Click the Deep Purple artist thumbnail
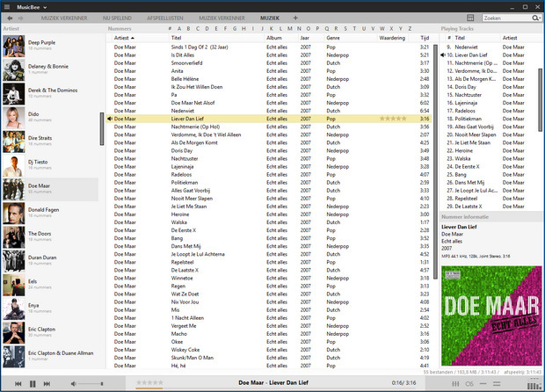The height and width of the screenshot is (392, 545). click(x=14, y=46)
